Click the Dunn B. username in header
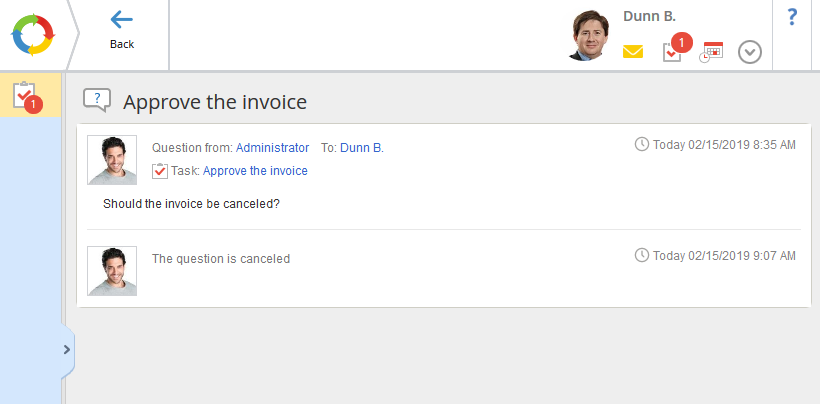The height and width of the screenshot is (404, 820). 649,16
